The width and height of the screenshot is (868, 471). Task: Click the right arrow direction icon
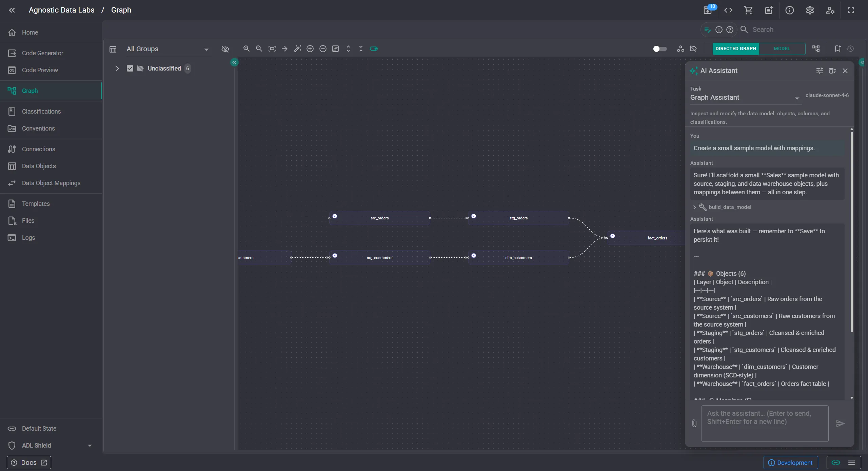click(x=284, y=49)
